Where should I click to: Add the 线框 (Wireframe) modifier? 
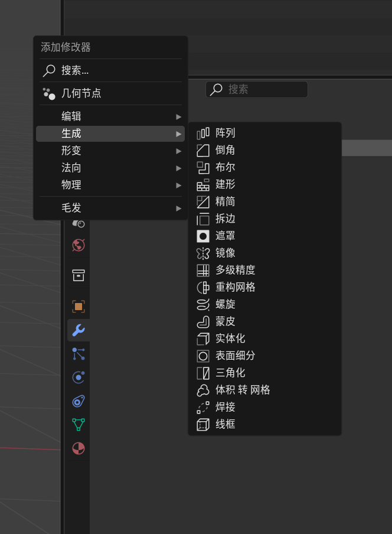point(264,424)
